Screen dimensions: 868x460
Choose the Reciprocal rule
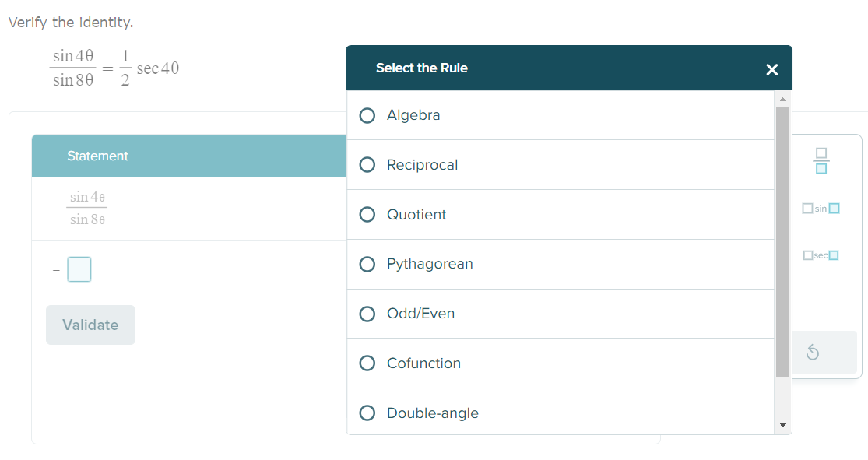pos(367,165)
